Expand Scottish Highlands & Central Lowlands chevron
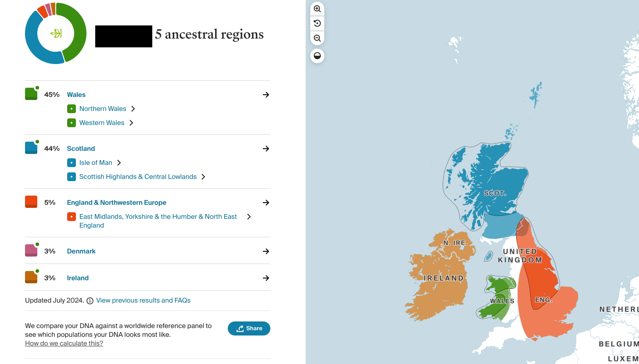639x364 pixels. [203, 177]
